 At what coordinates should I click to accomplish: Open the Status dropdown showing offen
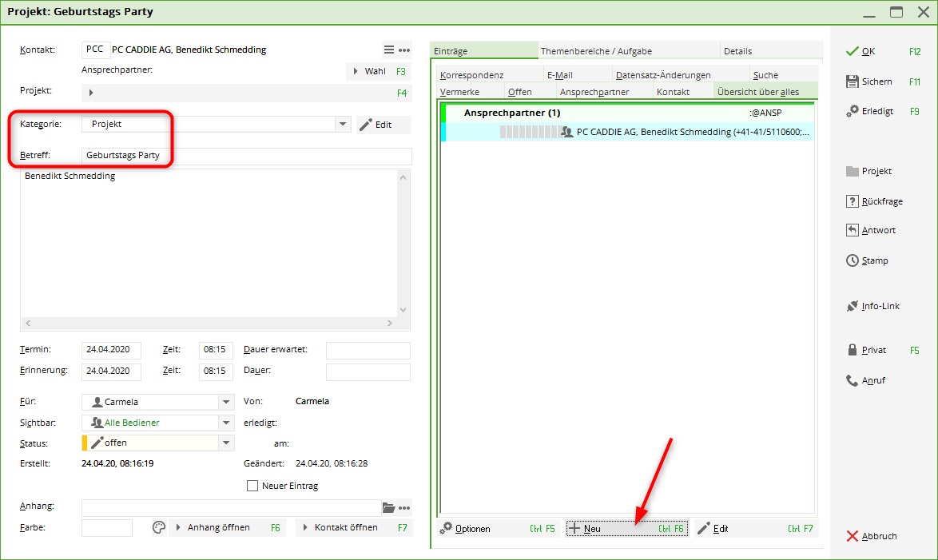tap(226, 443)
